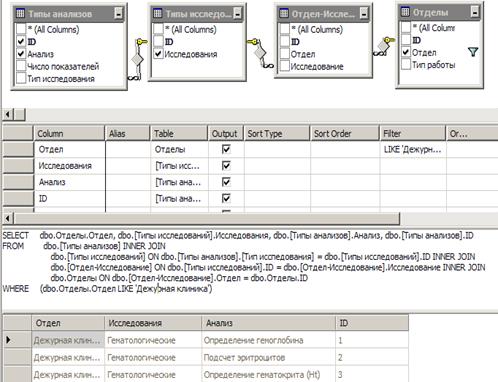The height and width of the screenshot is (382, 498).
Task: Click table icon in Типы исследований header
Action: (157, 13)
